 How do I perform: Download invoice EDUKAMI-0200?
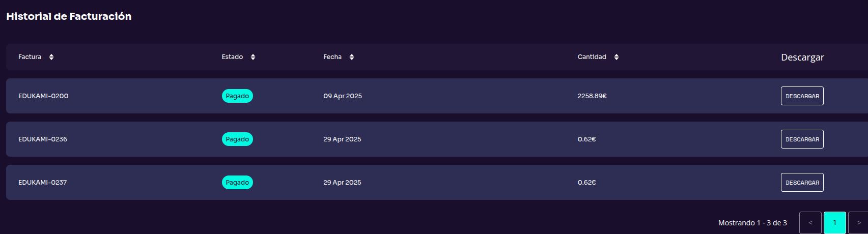[802, 96]
